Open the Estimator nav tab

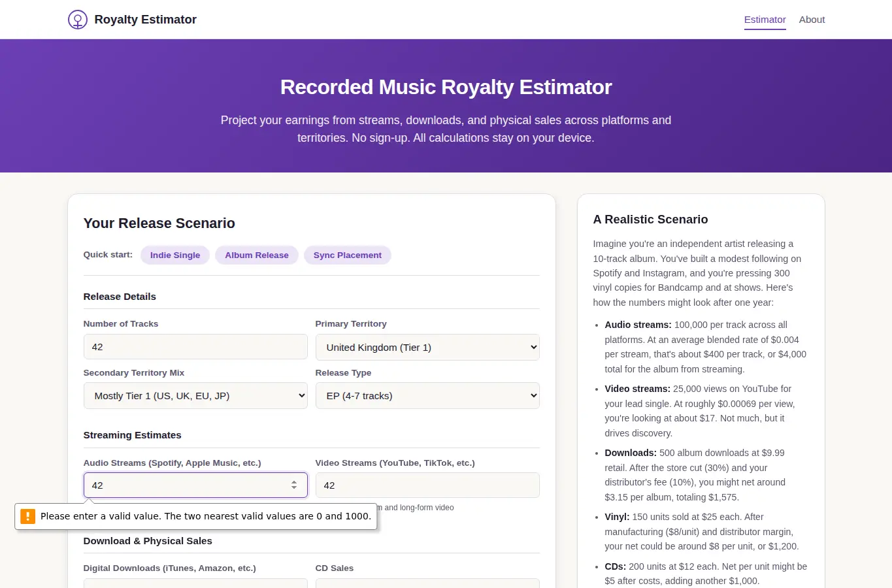click(765, 20)
